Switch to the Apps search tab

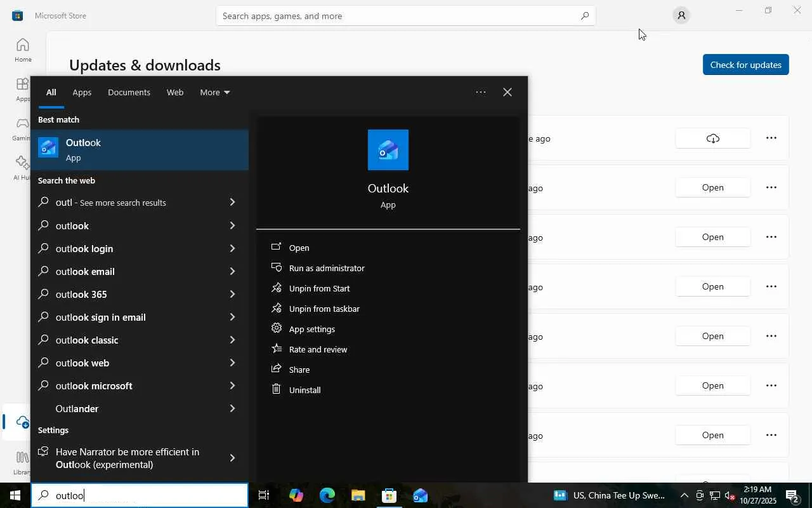click(x=82, y=93)
